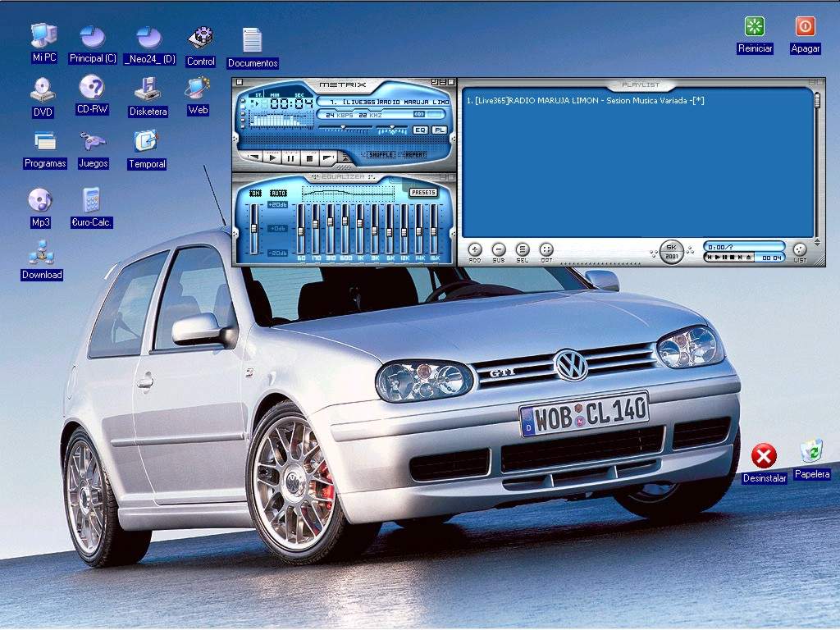Toggle Repeat mode in the player
840x630 pixels.
pyautogui.click(x=414, y=155)
